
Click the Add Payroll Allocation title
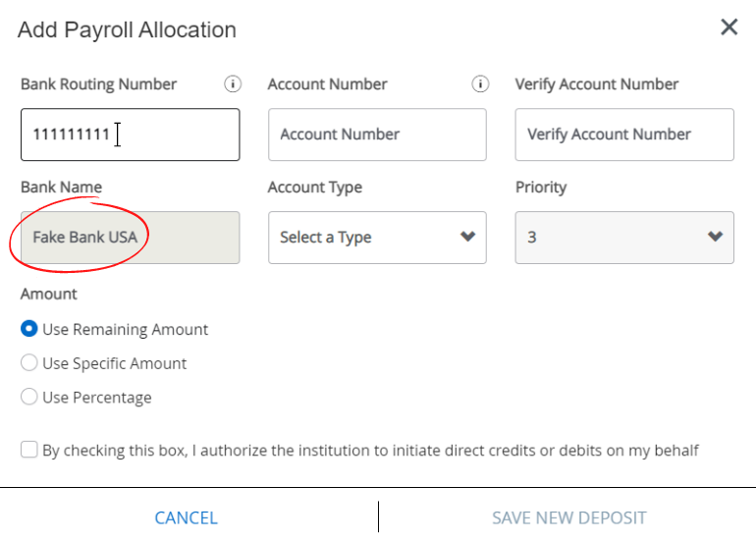[128, 29]
